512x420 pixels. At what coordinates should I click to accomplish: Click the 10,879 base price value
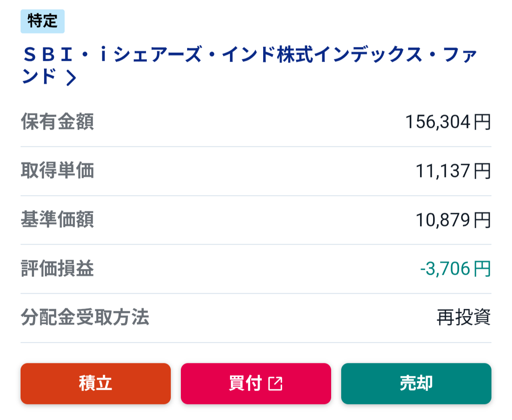(443, 220)
